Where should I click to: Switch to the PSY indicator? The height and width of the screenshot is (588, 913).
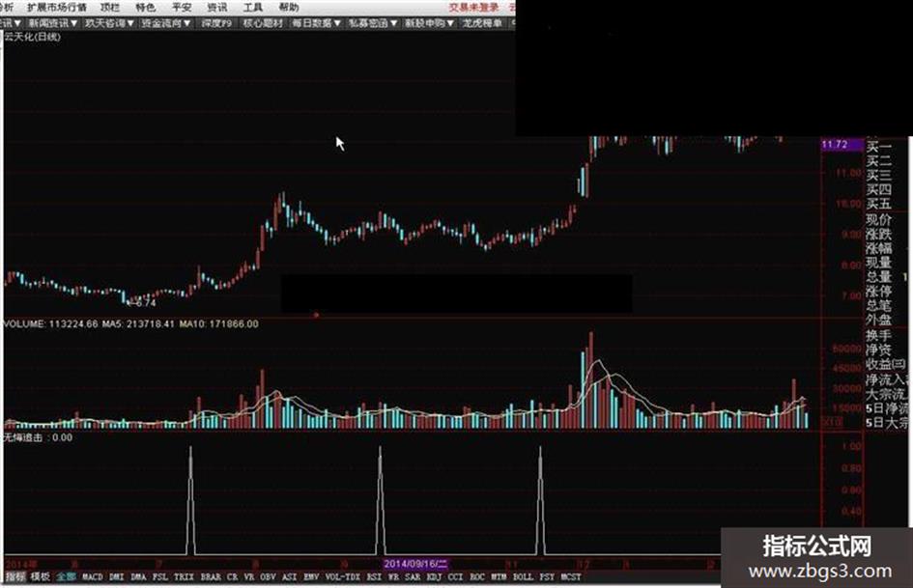point(547,576)
